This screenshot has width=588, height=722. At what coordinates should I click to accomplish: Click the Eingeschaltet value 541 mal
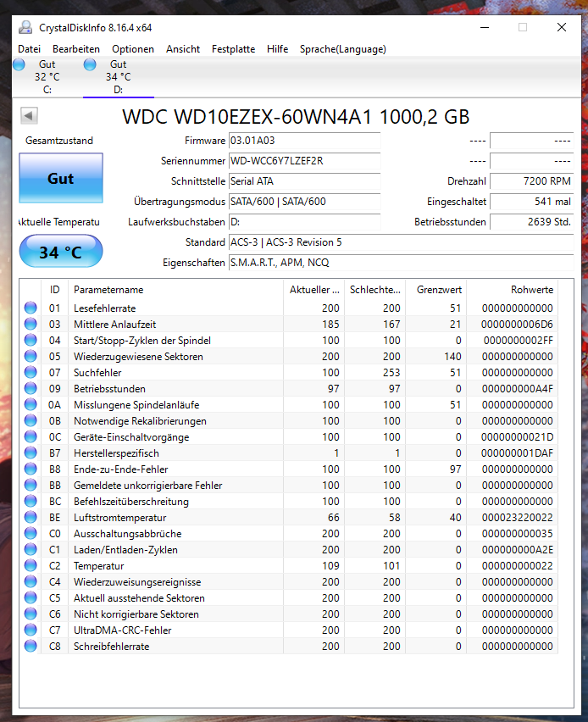tap(532, 202)
